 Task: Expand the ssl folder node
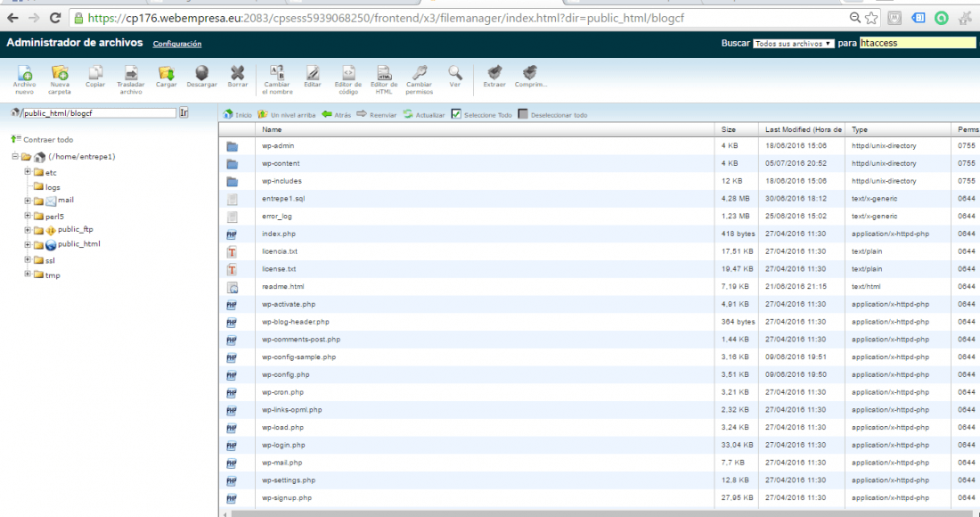click(x=28, y=259)
